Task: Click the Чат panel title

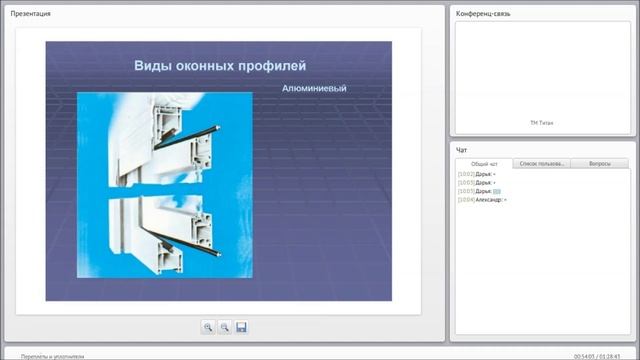Action: point(461,150)
